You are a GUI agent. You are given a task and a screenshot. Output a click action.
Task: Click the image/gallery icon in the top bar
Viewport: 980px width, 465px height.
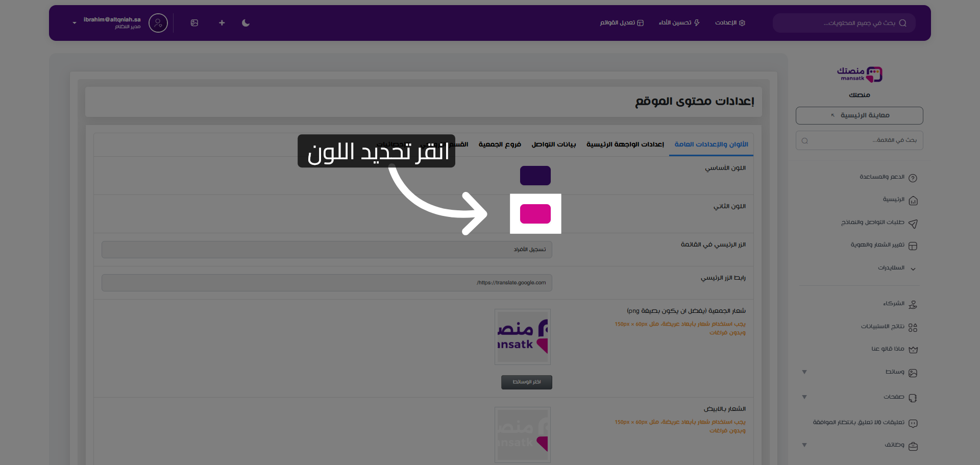pos(194,23)
